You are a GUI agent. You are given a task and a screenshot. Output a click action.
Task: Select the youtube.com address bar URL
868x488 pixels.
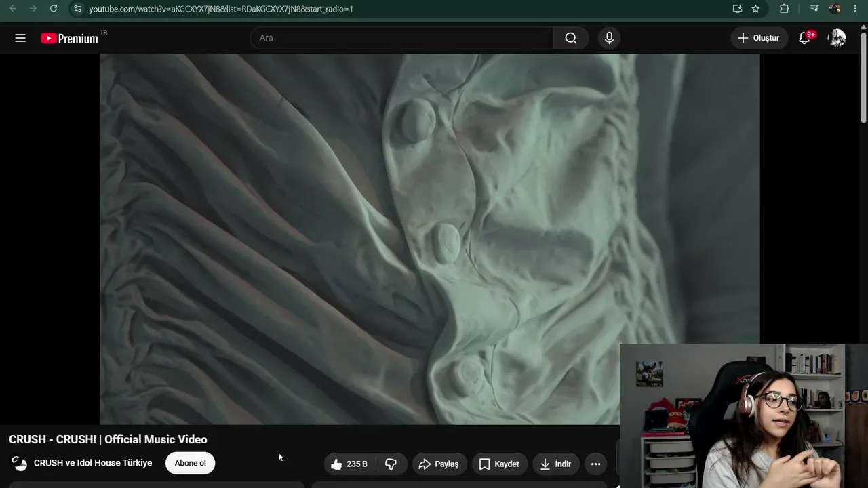click(221, 9)
